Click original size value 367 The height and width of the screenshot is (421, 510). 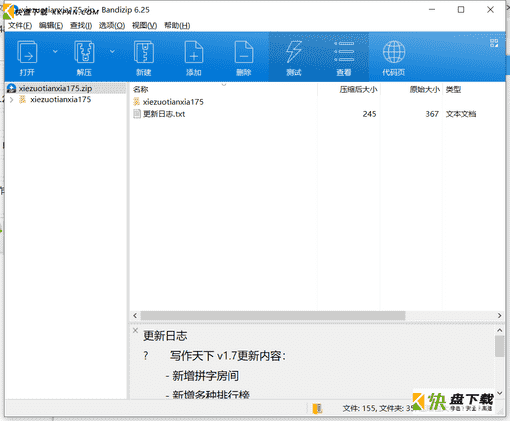(x=432, y=114)
